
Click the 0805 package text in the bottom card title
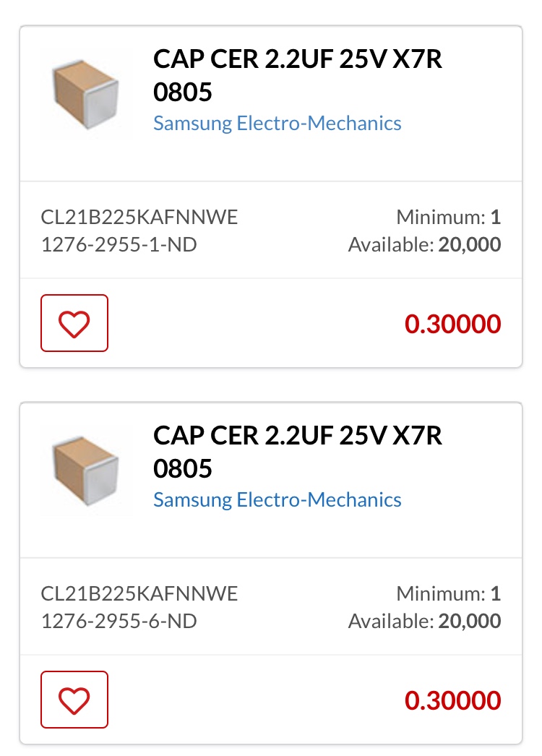point(183,468)
